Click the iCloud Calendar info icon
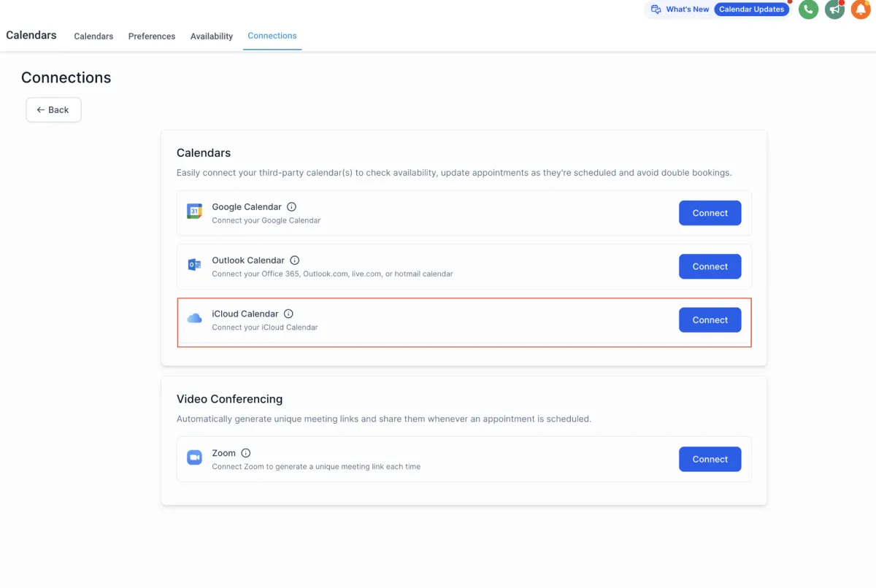Viewport: 876px width, 588px height. (288, 314)
